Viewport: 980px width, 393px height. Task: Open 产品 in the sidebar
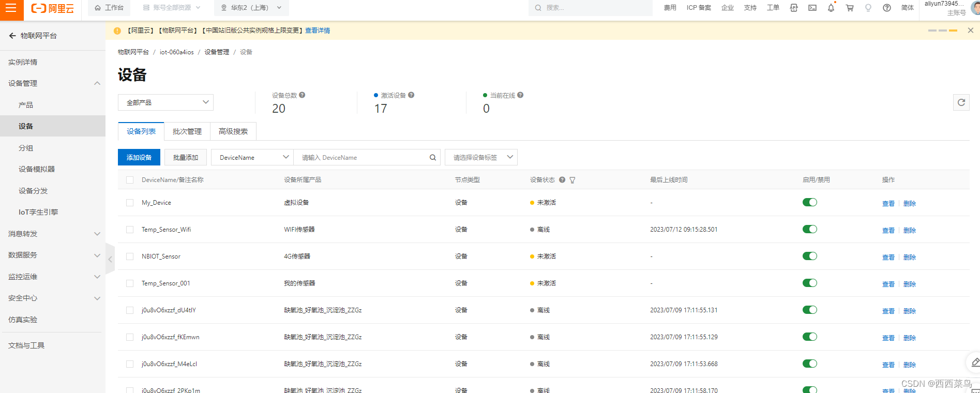26,105
